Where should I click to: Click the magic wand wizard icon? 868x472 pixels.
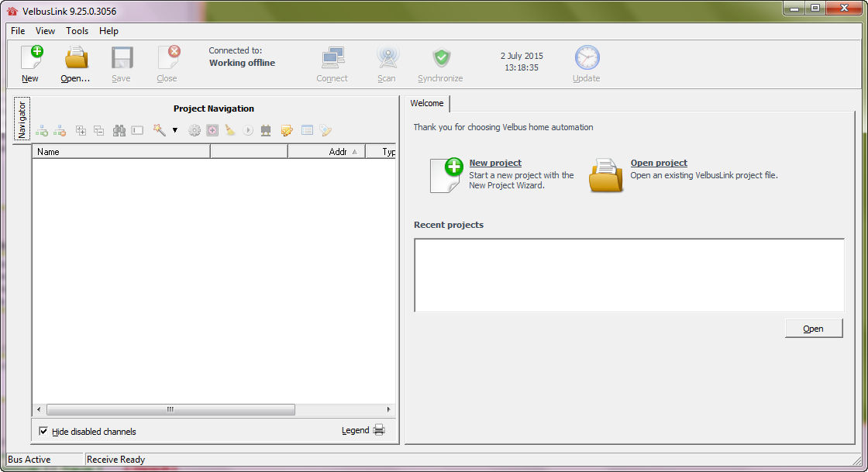[160, 130]
